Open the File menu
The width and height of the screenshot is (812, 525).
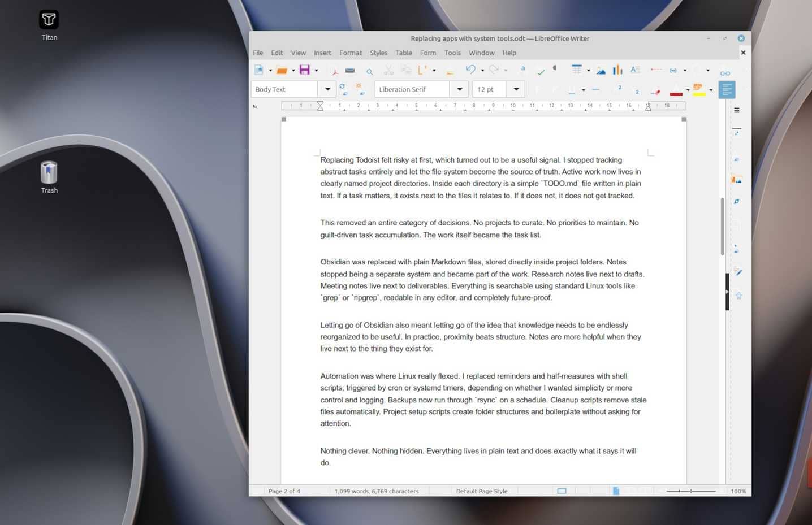[258, 53]
